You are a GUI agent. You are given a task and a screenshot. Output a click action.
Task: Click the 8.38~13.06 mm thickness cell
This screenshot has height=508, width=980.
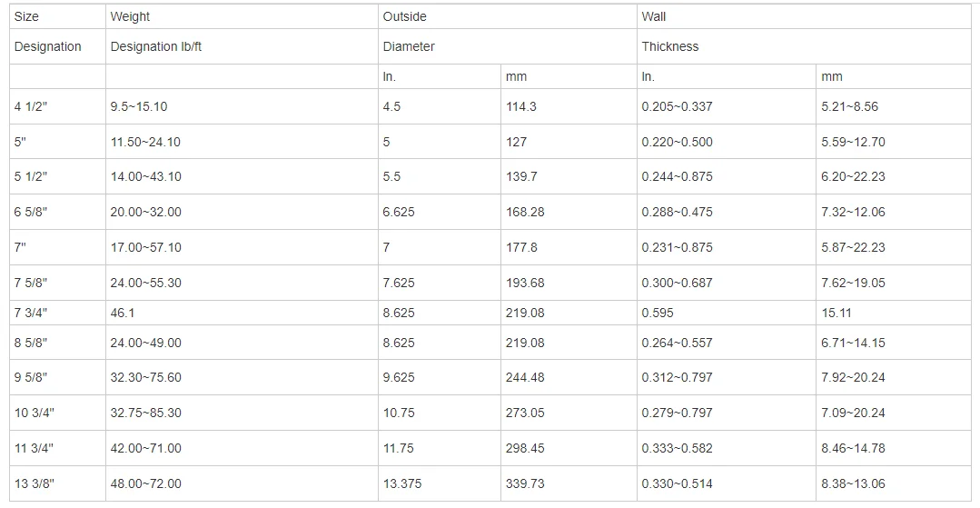(894, 483)
